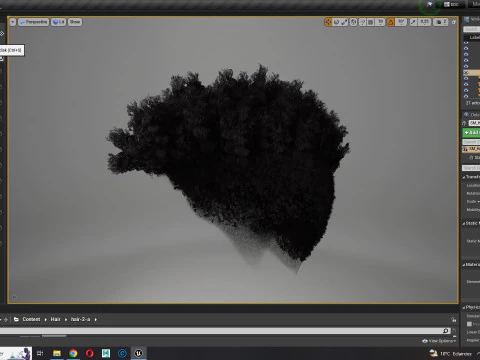The height and width of the screenshot is (360, 480).
Task: Open the Show flags menu
Action: coord(75,22)
